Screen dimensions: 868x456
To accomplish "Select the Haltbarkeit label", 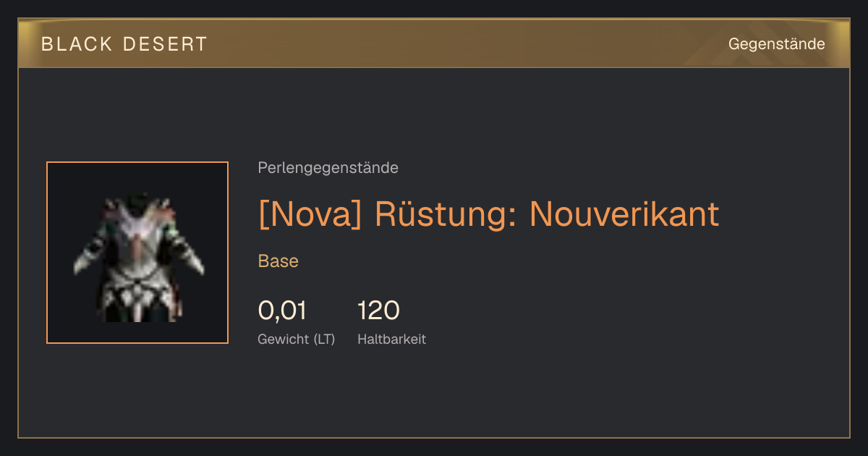I will coord(391,339).
